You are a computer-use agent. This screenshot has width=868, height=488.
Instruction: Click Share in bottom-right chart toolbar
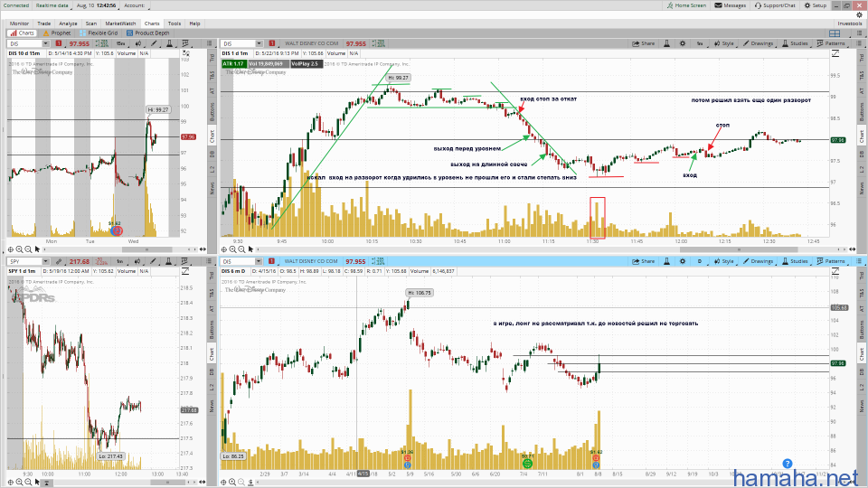[x=644, y=262]
